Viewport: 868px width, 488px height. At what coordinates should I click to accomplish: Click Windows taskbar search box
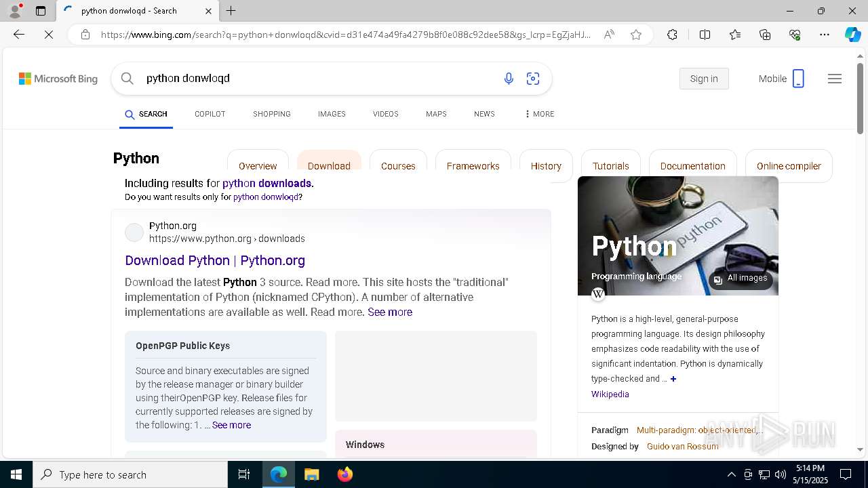point(130,474)
